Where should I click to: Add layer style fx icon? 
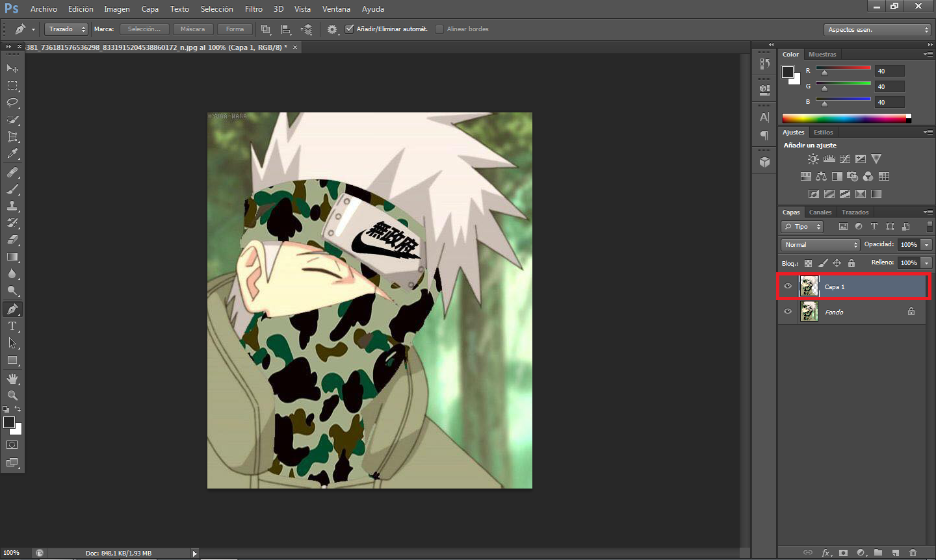[x=826, y=553]
